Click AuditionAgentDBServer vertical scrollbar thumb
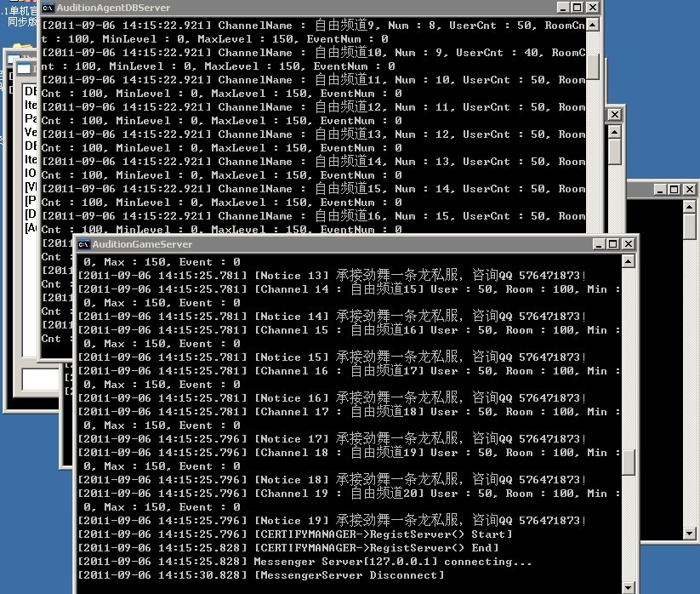Screen dimensions: 700x594 (592, 66)
